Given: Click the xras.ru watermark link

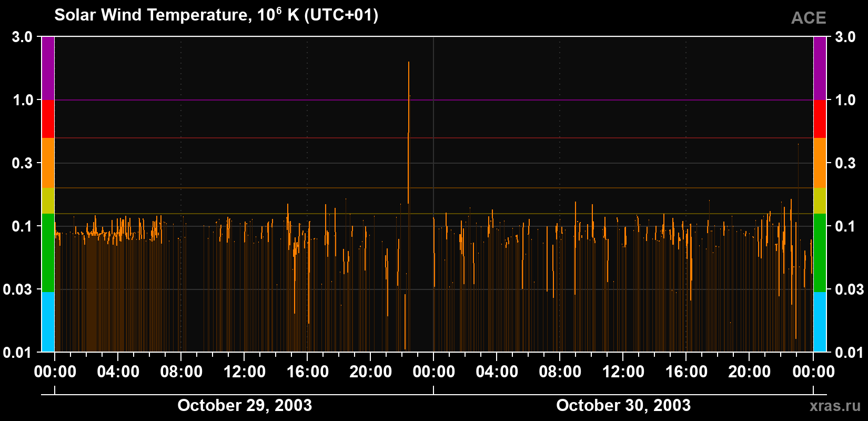Looking at the screenshot, I should point(835,406).
